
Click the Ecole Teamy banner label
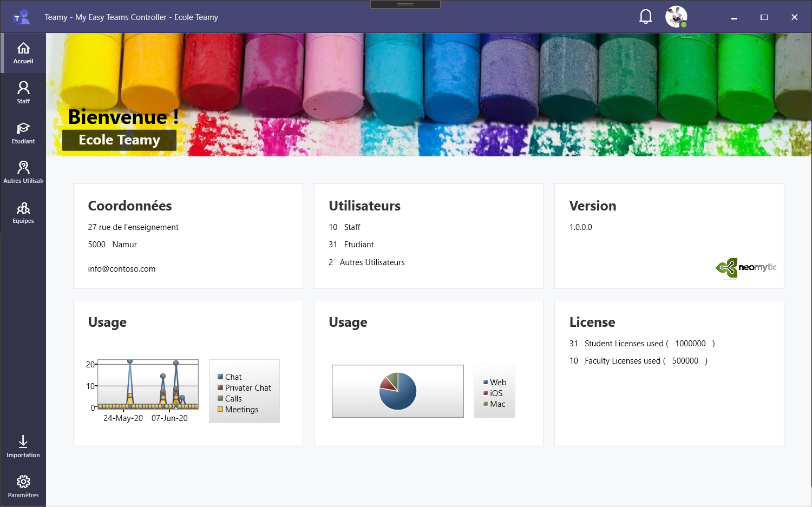click(119, 140)
